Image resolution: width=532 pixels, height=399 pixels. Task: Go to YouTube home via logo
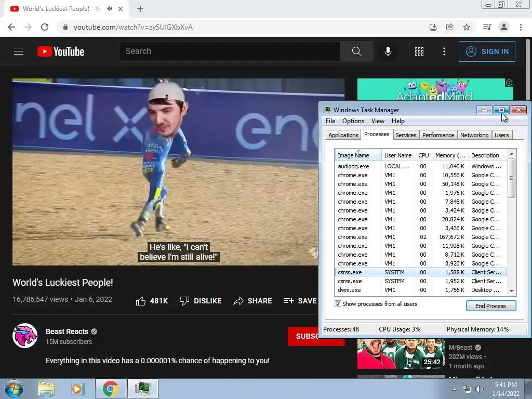(61, 51)
